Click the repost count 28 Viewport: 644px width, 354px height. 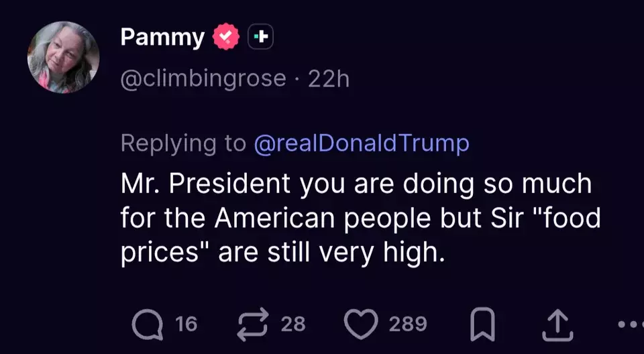[293, 324]
